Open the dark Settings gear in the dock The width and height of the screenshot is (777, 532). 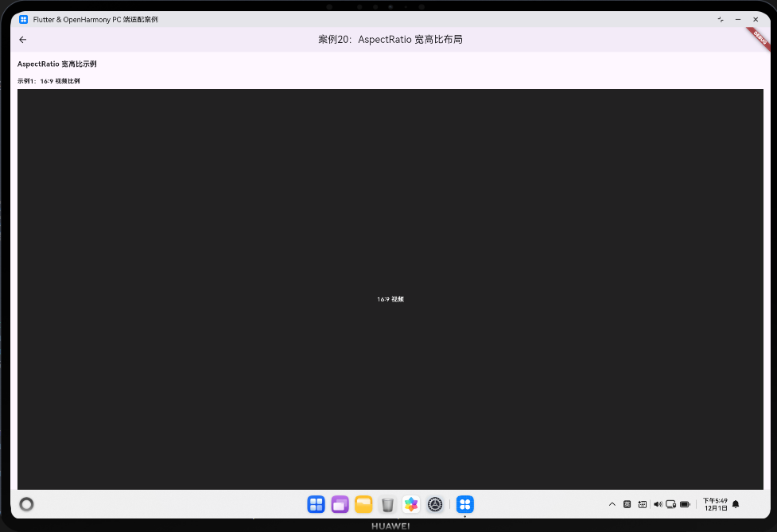click(x=435, y=504)
